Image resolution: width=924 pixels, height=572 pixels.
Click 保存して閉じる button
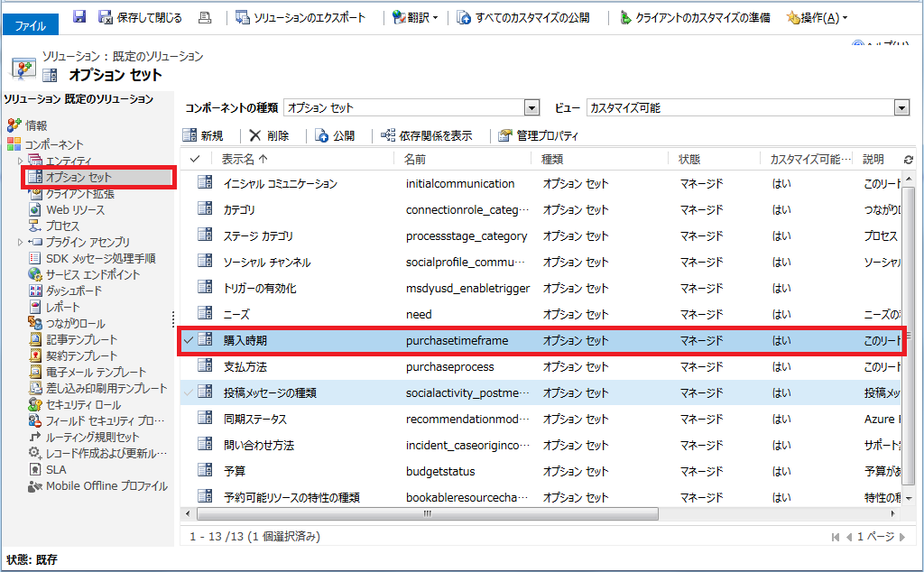(x=140, y=18)
